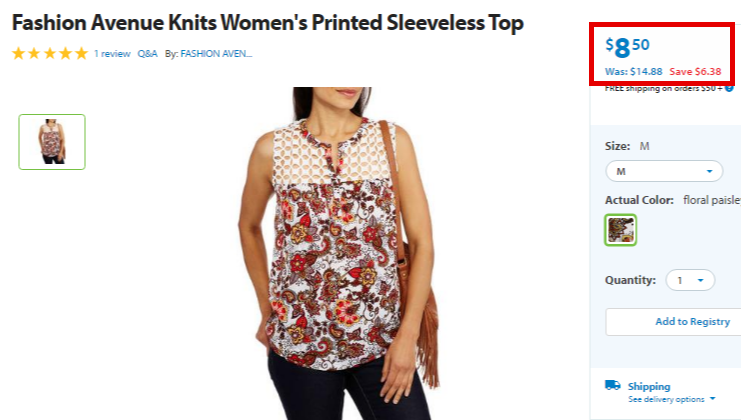Click the five-star rating icons
741x420 pixels.
click(50, 53)
